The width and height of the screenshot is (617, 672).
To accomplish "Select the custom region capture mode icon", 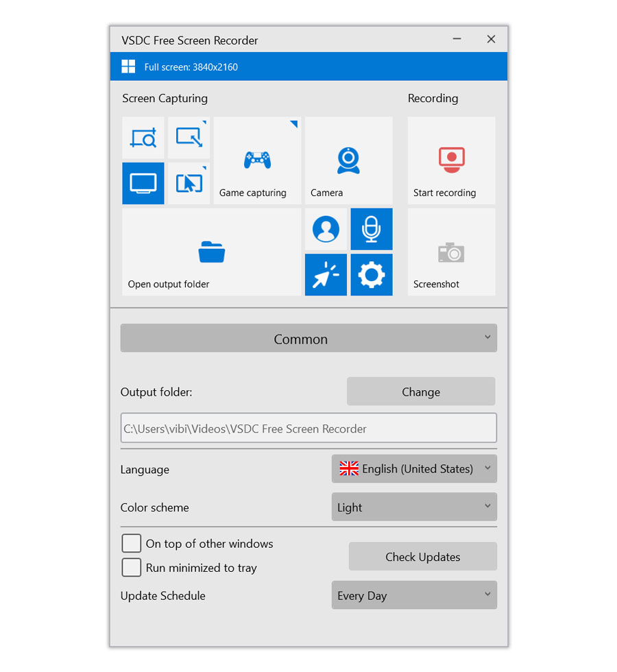I will point(143,138).
